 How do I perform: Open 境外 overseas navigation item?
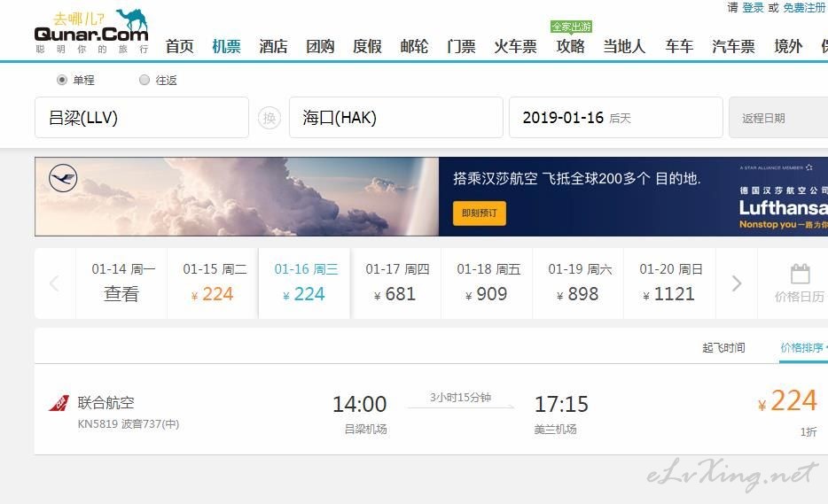point(788,46)
